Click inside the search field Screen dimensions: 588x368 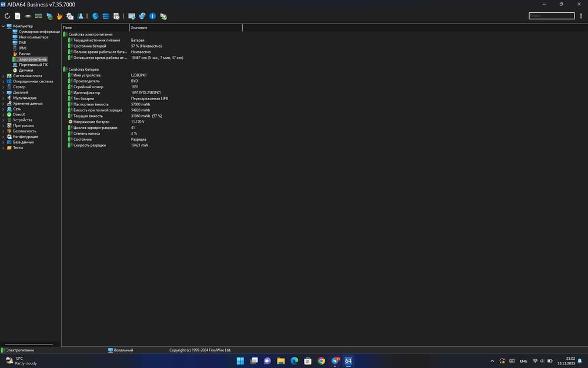tap(552, 16)
